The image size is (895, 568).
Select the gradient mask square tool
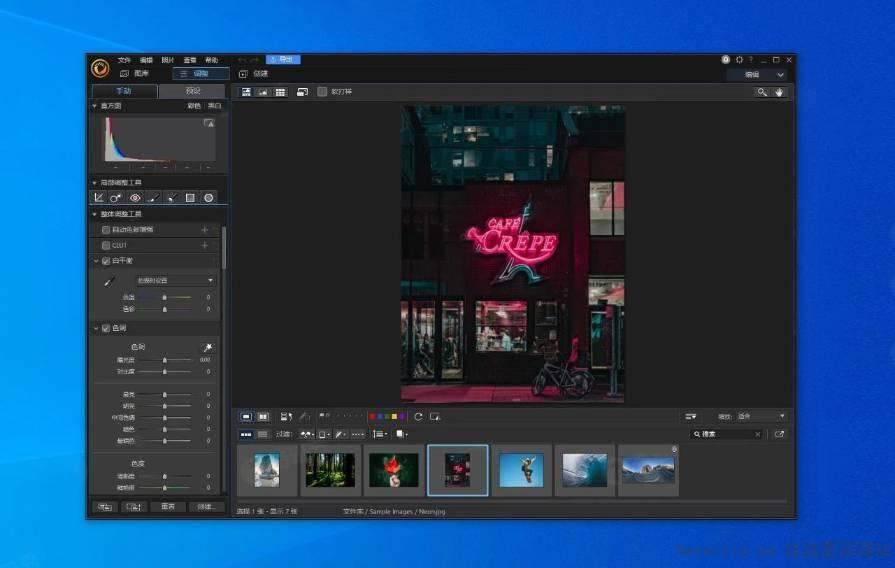coord(190,198)
